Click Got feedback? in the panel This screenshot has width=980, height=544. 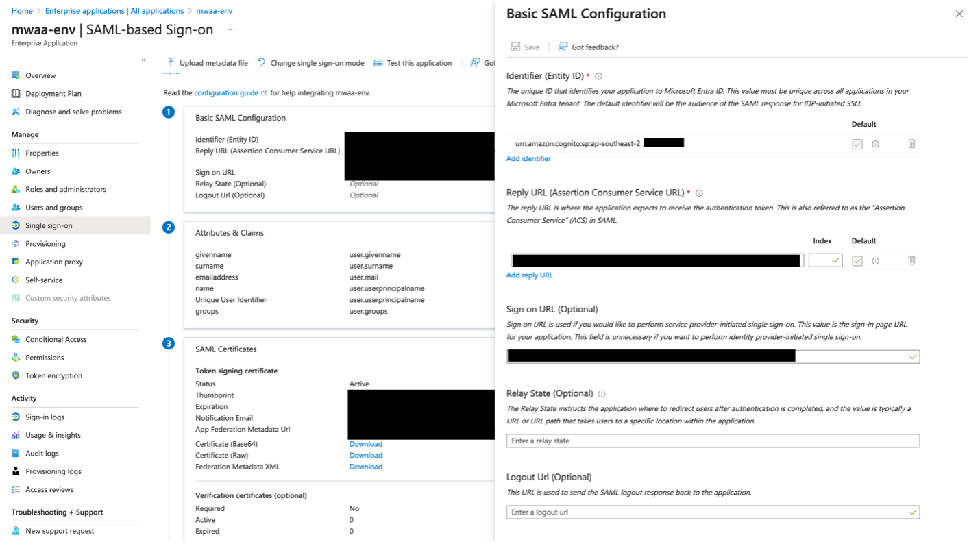(588, 47)
